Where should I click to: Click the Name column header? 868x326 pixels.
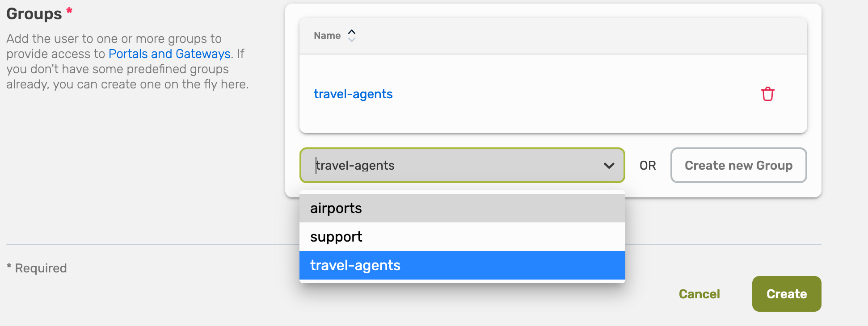tap(327, 36)
